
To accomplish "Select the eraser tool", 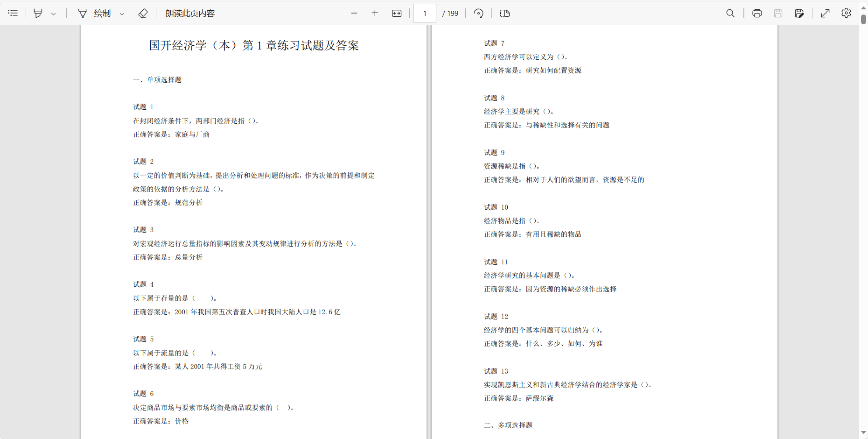I will pos(143,13).
